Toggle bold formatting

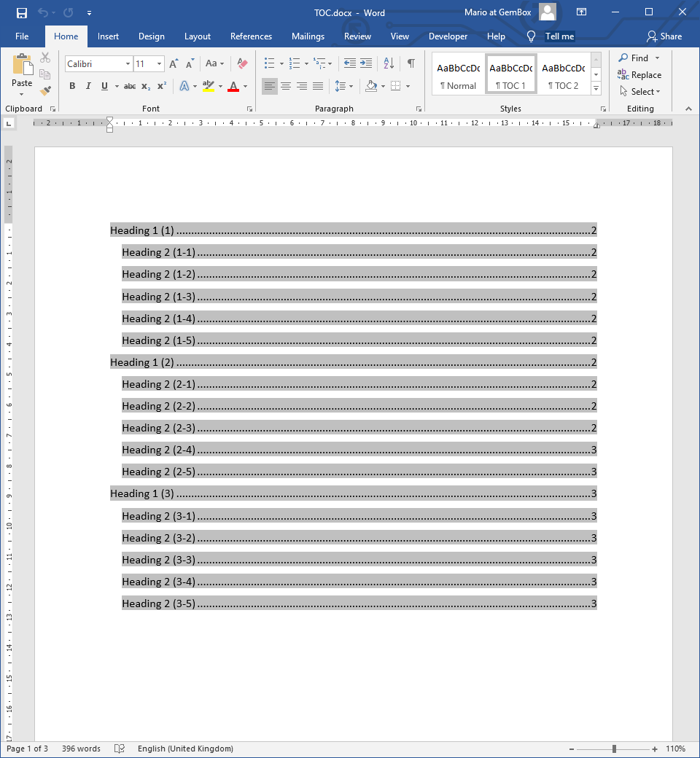coord(72,86)
